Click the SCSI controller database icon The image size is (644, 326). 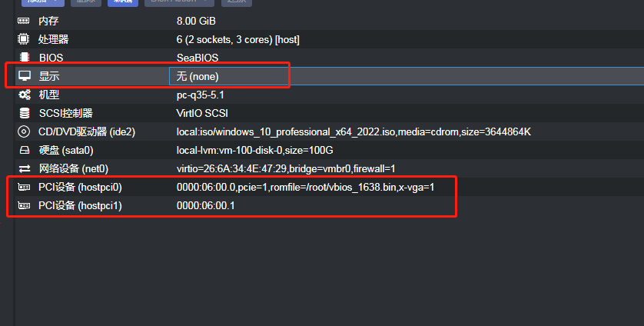pyautogui.click(x=25, y=113)
